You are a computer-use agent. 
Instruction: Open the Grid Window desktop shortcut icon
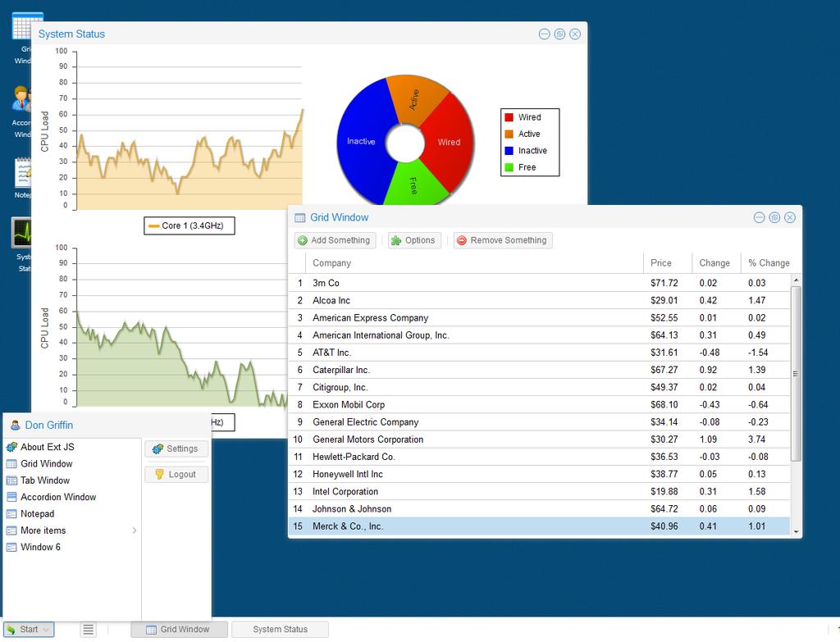[x=22, y=25]
